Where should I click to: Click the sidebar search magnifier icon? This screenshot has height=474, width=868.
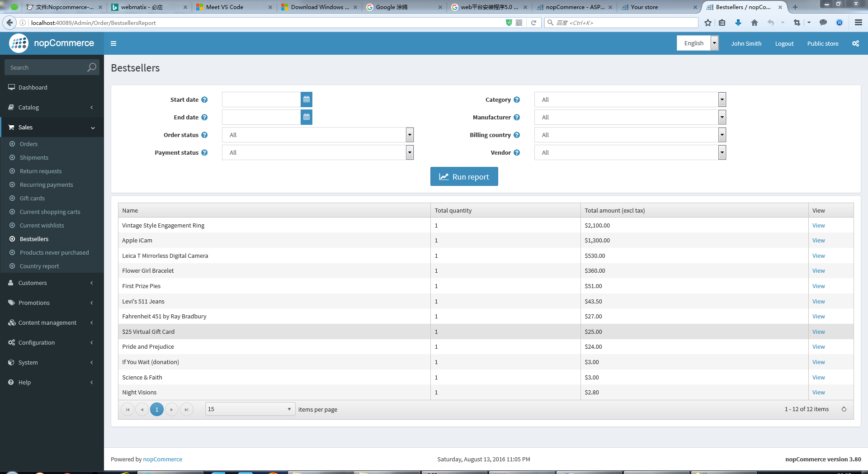[92, 67]
